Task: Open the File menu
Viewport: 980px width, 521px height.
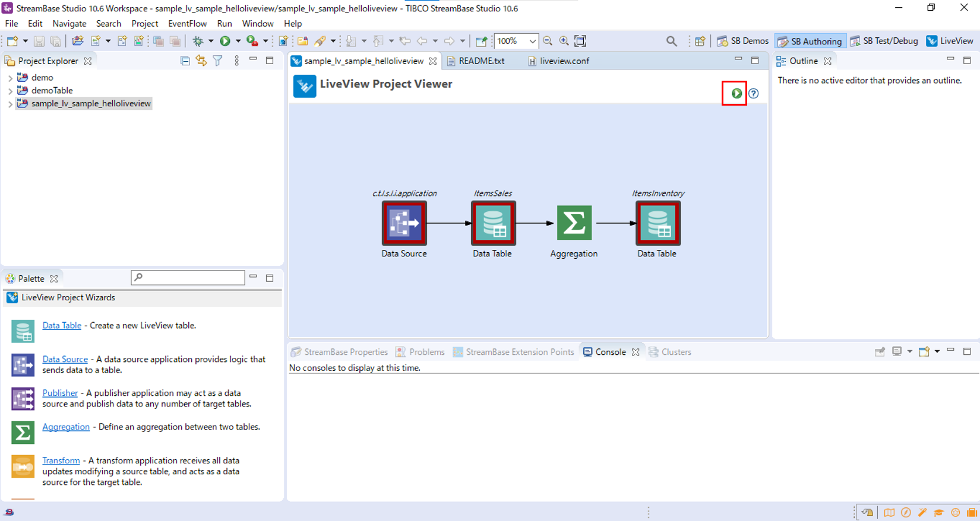Action: tap(11, 24)
